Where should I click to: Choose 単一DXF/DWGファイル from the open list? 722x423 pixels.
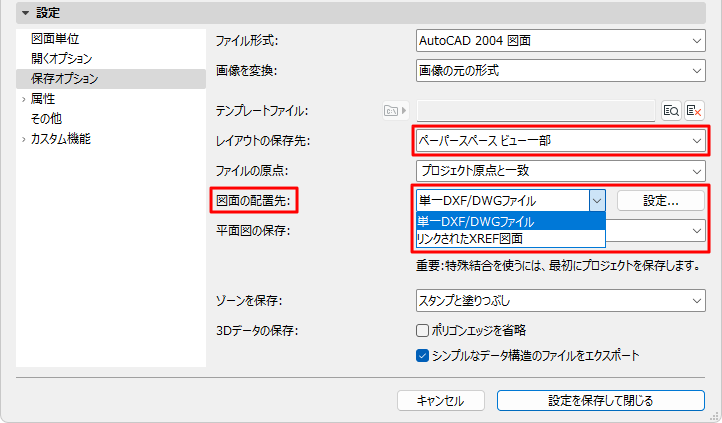tap(511, 222)
